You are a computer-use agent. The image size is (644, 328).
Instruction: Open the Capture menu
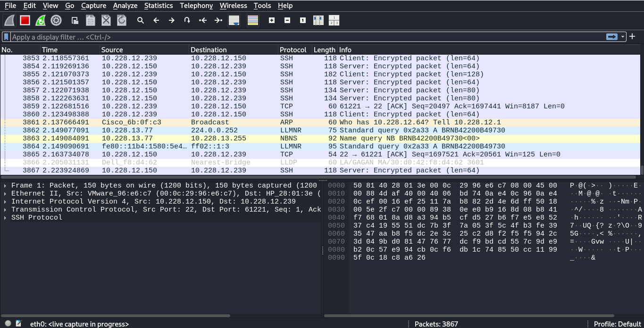pos(93,6)
